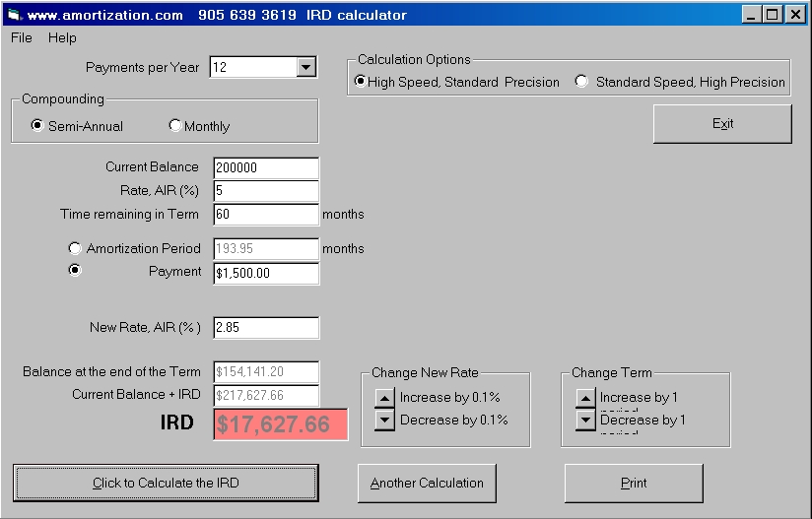
Task: Select the Amortization Period radio button
Action: coord(75,249)
